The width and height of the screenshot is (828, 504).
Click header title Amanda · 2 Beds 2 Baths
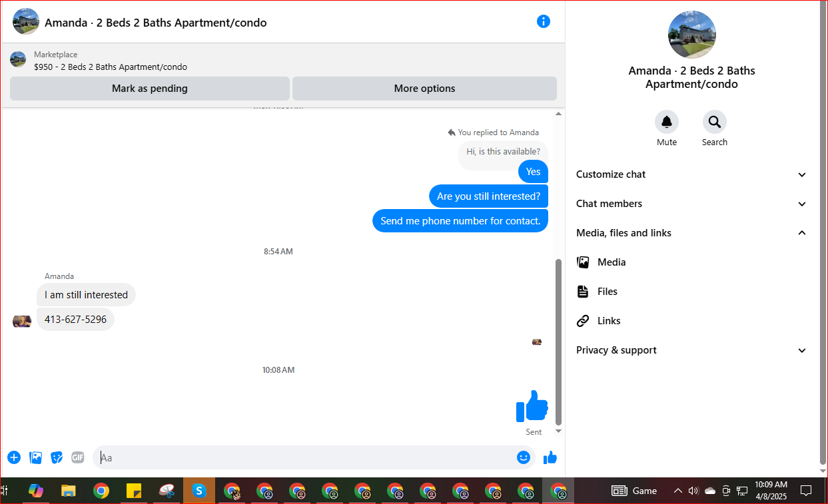coord(156,23)
